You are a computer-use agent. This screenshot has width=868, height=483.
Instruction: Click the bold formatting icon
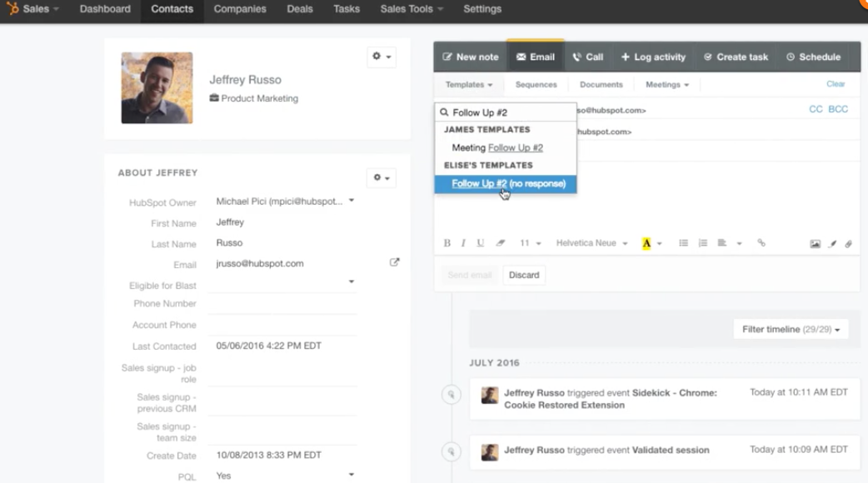(x=446, y=243)
